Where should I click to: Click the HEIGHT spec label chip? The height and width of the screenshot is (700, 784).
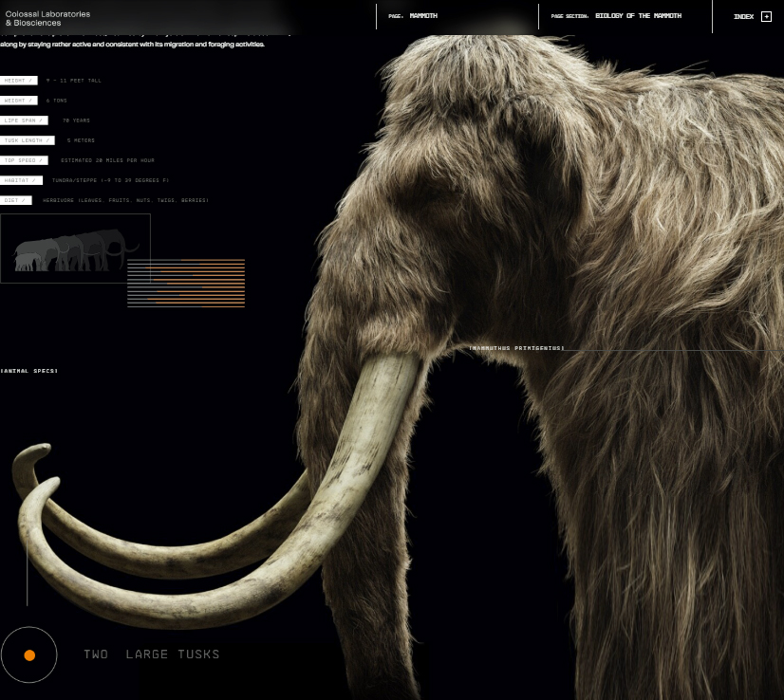[x=19, y=81]
